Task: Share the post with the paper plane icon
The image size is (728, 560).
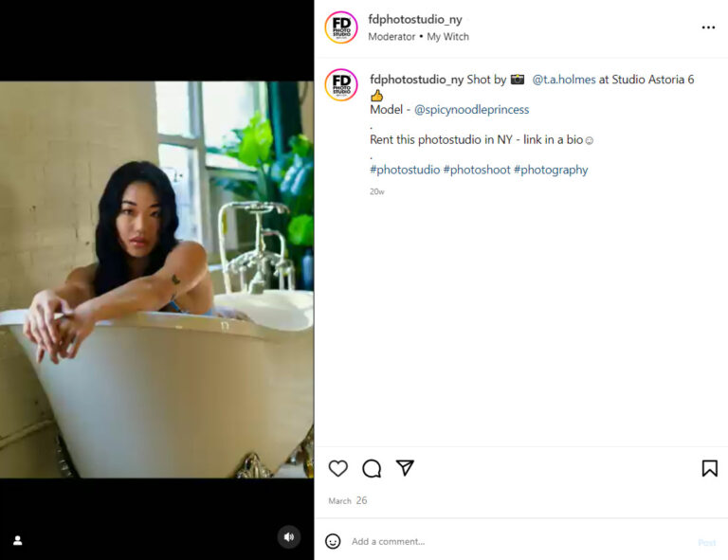Action: tap(405, 468)
